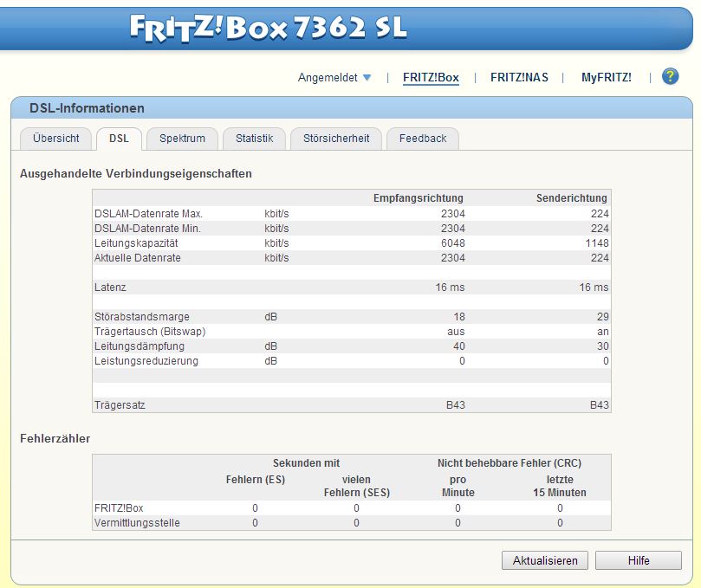Open the blue help question mark icon
The width and height of the screenshot is (701, 588).
[x=670, y=76]
